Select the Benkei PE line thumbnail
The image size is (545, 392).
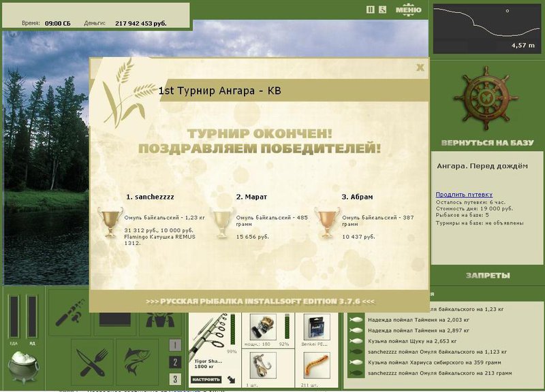317,327
